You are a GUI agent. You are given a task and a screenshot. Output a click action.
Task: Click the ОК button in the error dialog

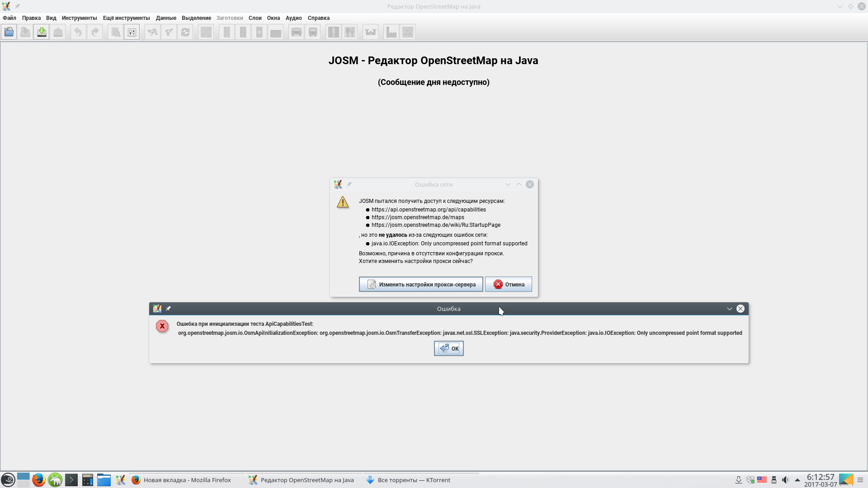coord(449,348)
